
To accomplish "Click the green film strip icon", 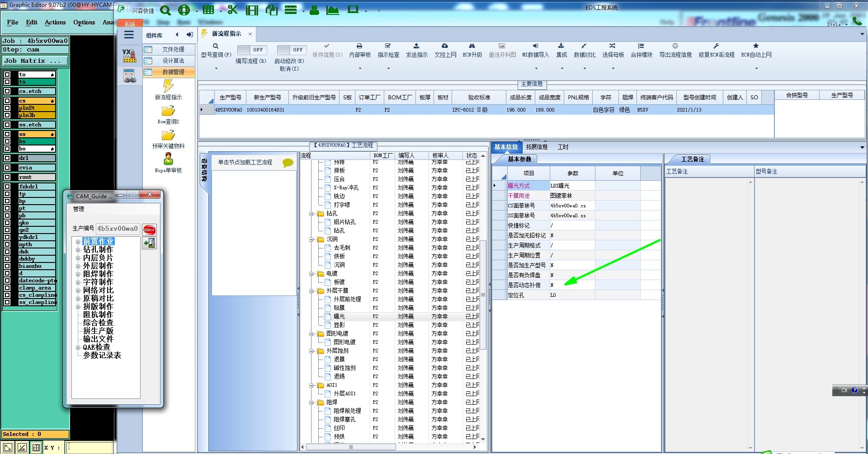I will (252, 10).
